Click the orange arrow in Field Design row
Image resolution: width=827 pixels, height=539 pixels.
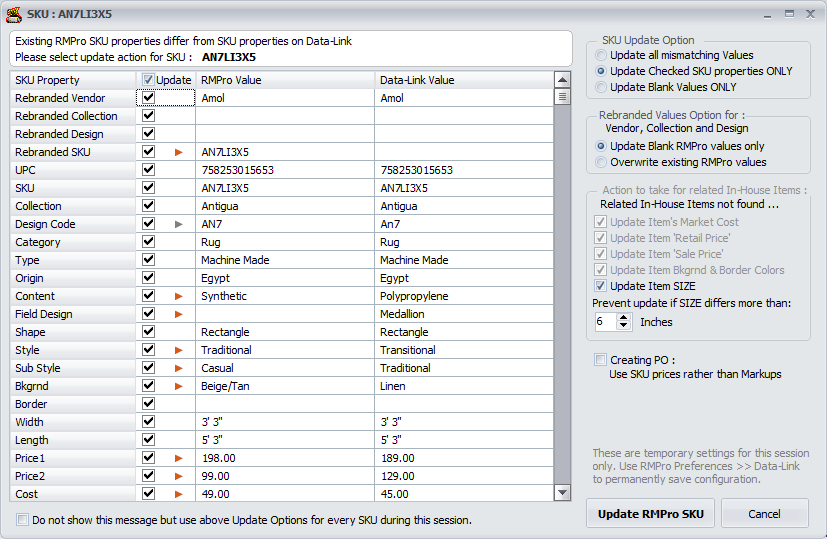(179, 314)
